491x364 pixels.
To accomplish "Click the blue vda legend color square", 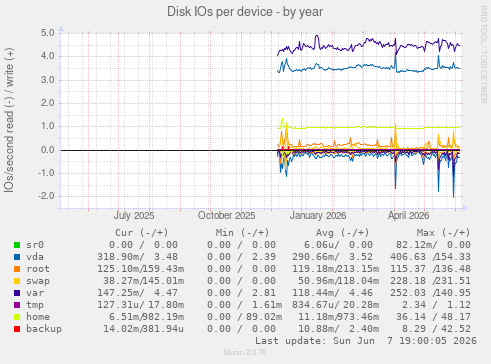I will pos(17,257).
